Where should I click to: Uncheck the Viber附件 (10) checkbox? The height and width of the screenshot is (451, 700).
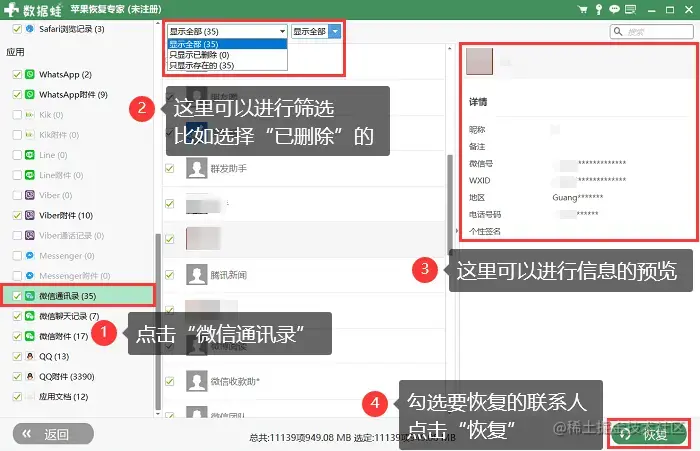17,215
